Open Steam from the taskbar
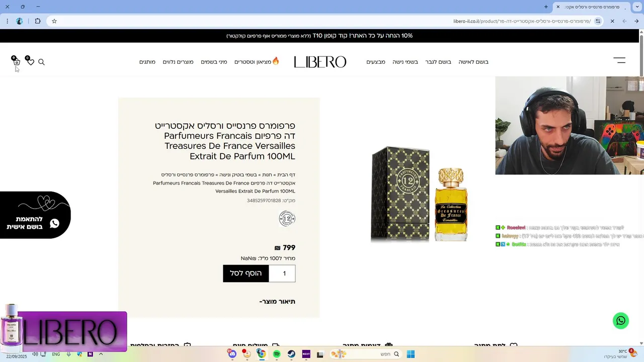 coord(291,354)
